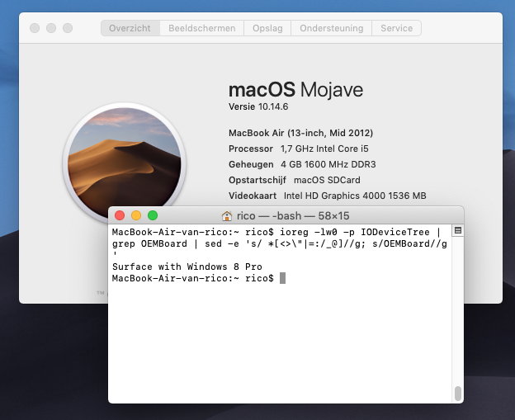Viewport: 515px width, 420px height.
Task: Open the Service tab
Action: point(396,28)
